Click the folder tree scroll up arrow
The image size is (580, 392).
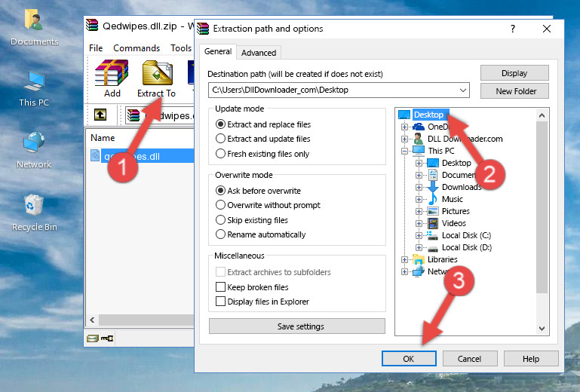click(x=542, y=115)
